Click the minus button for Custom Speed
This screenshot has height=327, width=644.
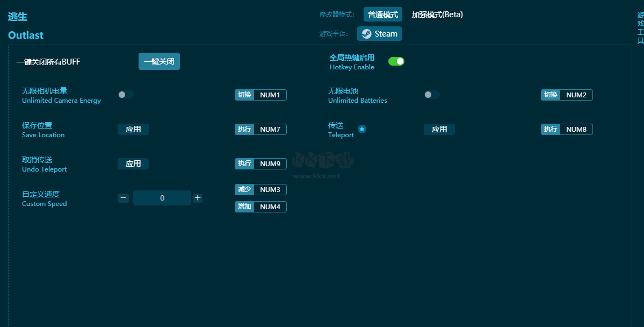(123, 198)
